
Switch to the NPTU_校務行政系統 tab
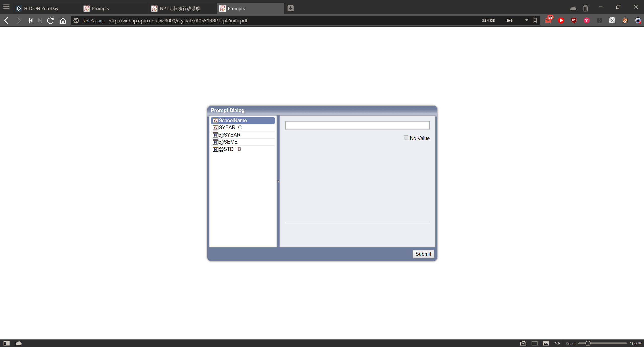[183, 8]
